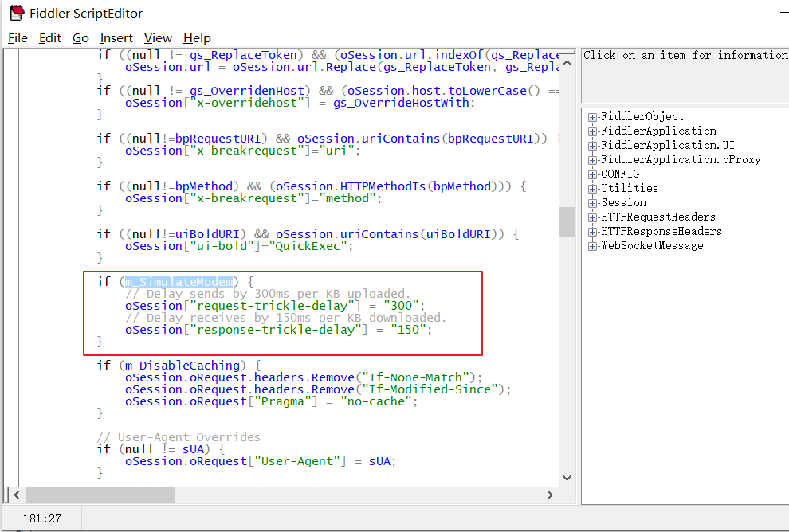Click the Delay receives by 150ms comment
This screenshot has width=789, height=532.
[x=285, y=319]
